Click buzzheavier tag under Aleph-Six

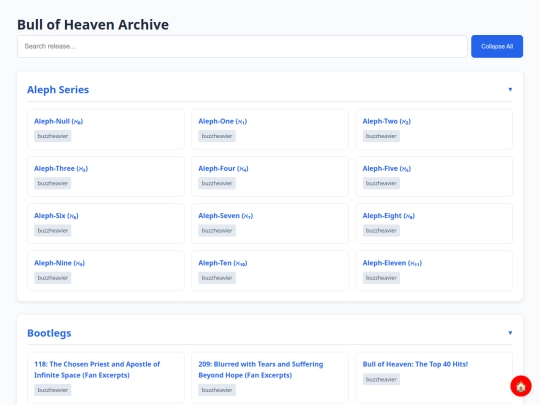(x=52, y=230)
